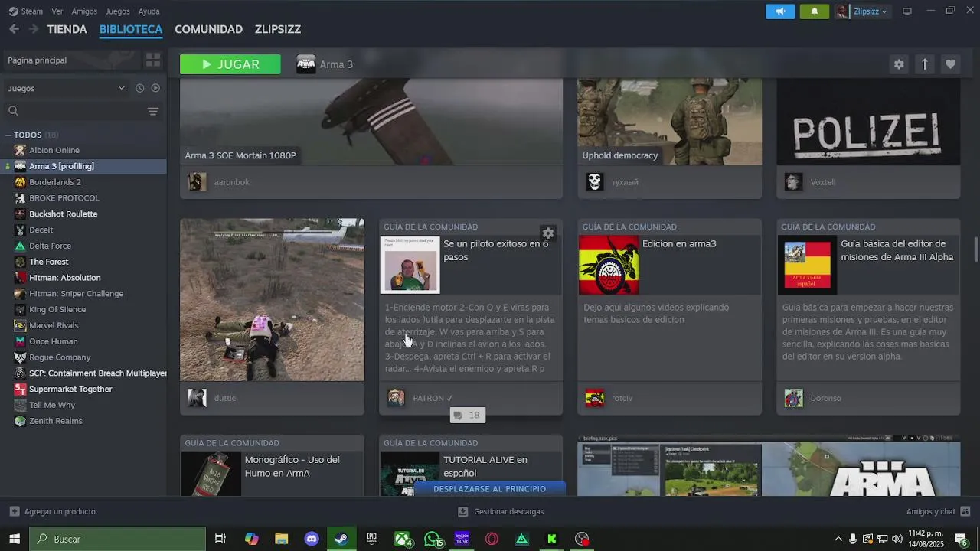Collapse the TODOS category
The width and height of the screenshot is (980, 551).
point(8,135)
